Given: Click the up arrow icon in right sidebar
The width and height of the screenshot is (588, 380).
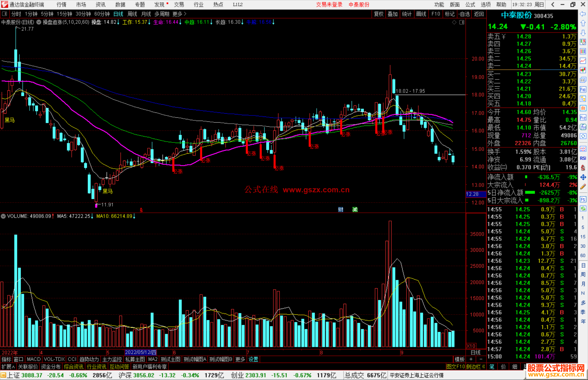Looking at the screenshot, I should point(583,23).
